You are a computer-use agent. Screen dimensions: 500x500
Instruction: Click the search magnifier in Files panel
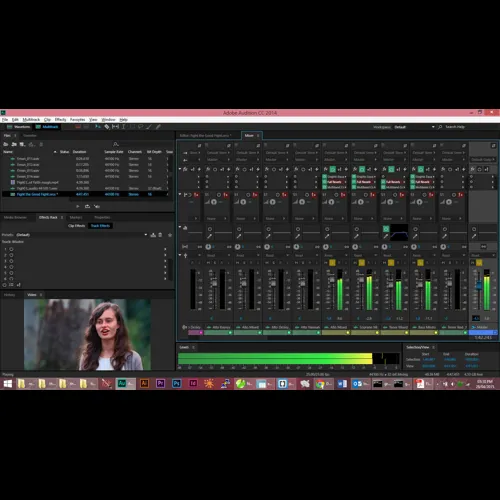point(116,144)
